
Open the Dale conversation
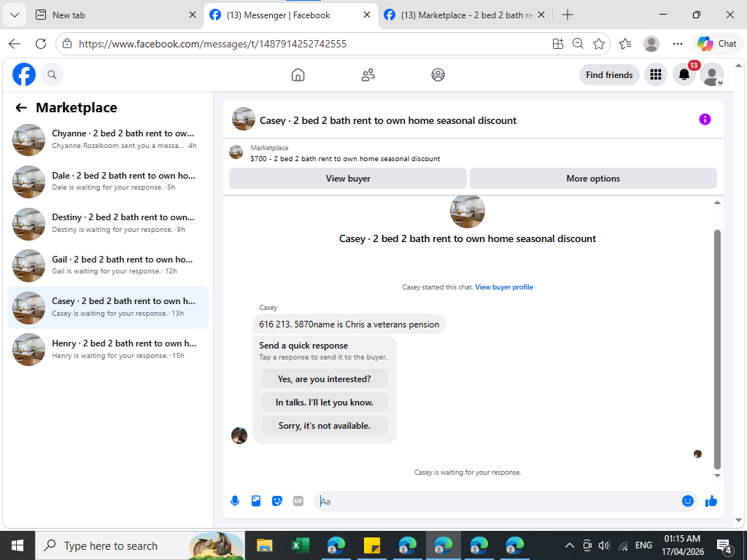[x=108, y=181]
